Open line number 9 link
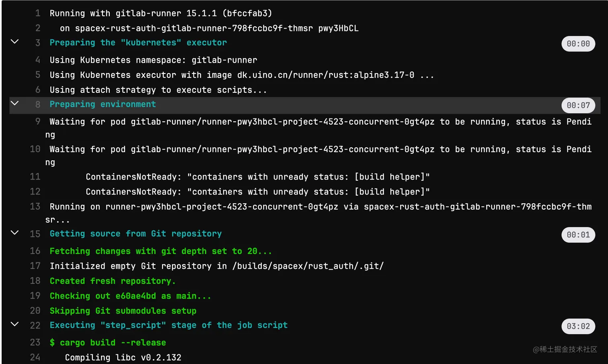The width and height of the screenshot is (608, 364). (38, 121)
